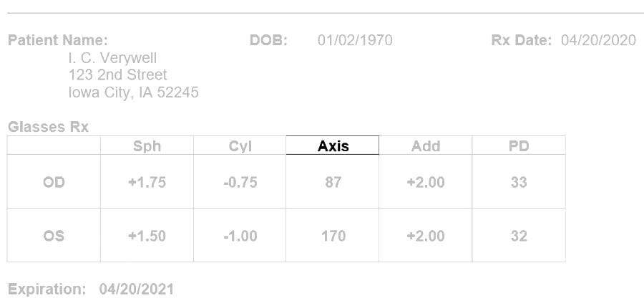This screenshot has width=644, height=301.
Task: Click the PD column header
Action: click(519, 146)
